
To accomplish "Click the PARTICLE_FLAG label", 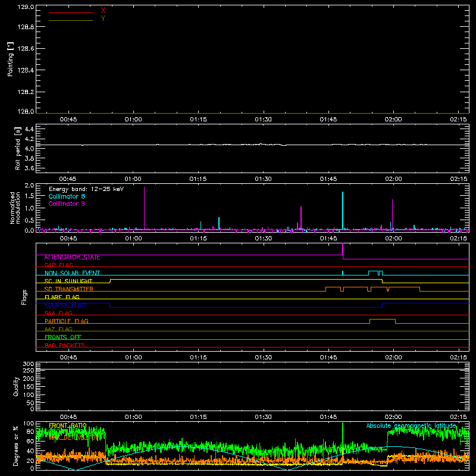I will pos(67,321).
